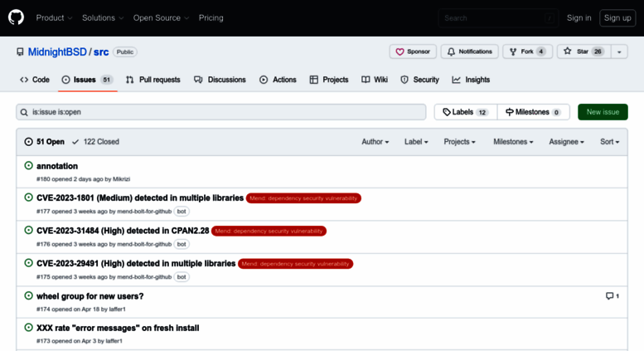Switch to the Discussions tab
Viewport: 644px width, 351px height.
220,80
